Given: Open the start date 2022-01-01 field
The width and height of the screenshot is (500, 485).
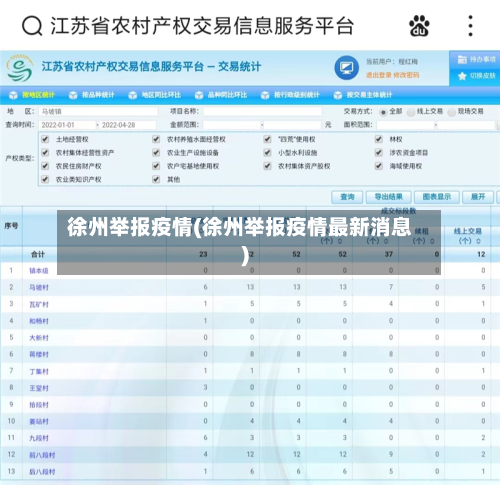Looking at the screenshot, I should tap(67, 125).
